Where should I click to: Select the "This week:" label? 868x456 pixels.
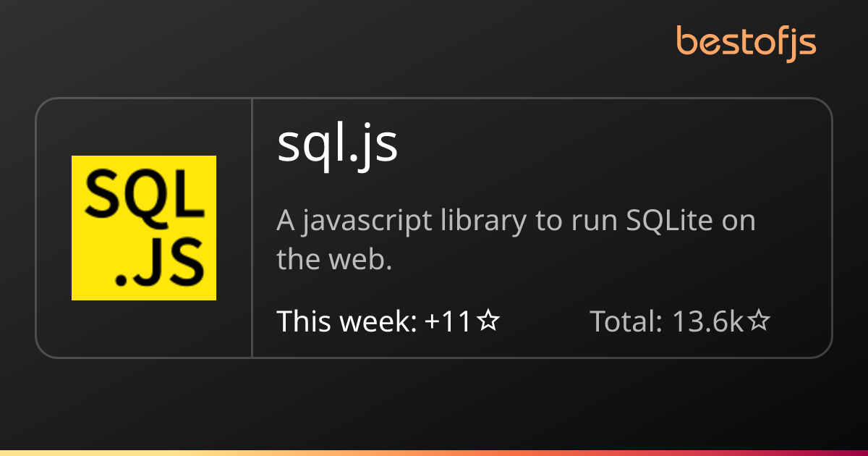pyautogui.click(x=346, y=321)
